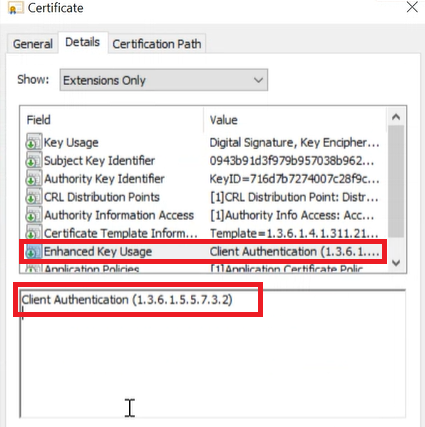Click the Enhanced Key Usage row icon
Image resolution: width=425 pixels, height=427 pixels.
tap(34, 251)
